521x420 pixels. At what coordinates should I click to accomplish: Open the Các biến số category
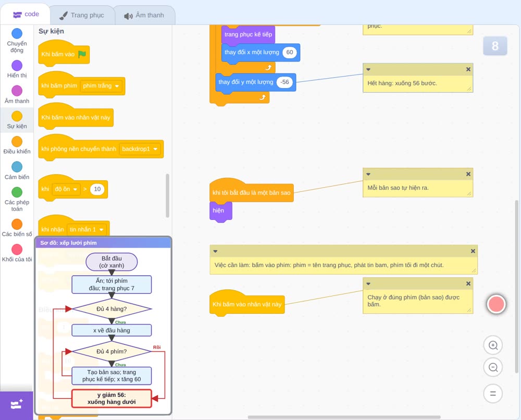point(17,228)
